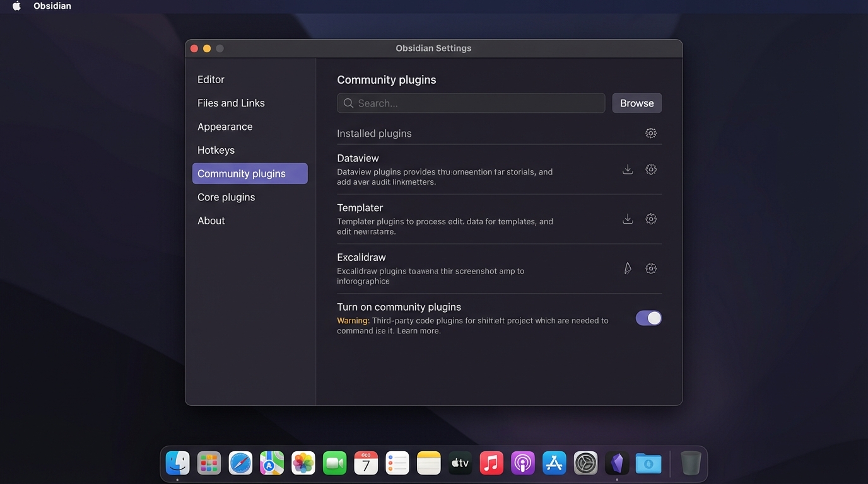Switch to the Editor settings section
This screenshot has width=868, height=484.
(x=211, y=79)
